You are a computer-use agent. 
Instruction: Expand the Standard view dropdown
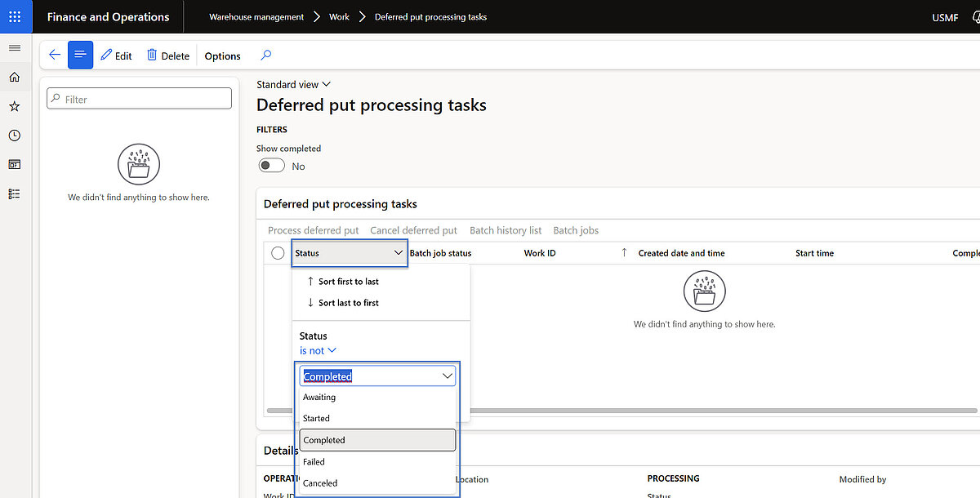click(293, 84)
